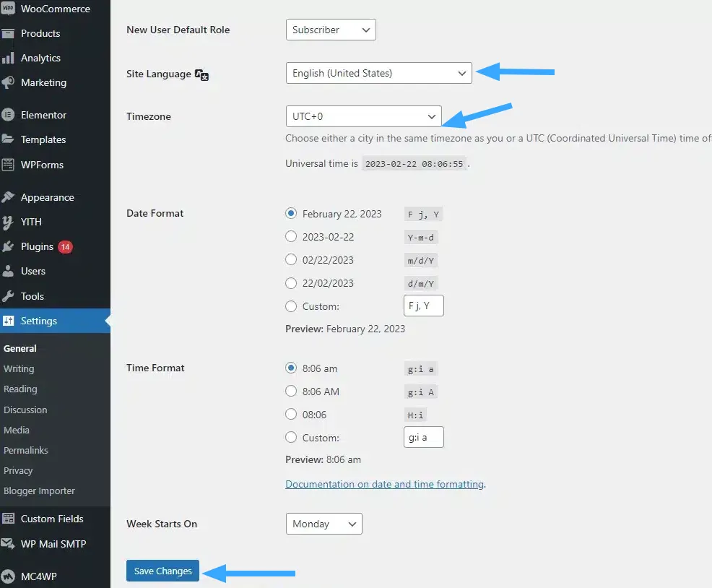Open the Users person icon
Image resolution: width=712 pixels, height=588 pixels.
tap(9, 271)
